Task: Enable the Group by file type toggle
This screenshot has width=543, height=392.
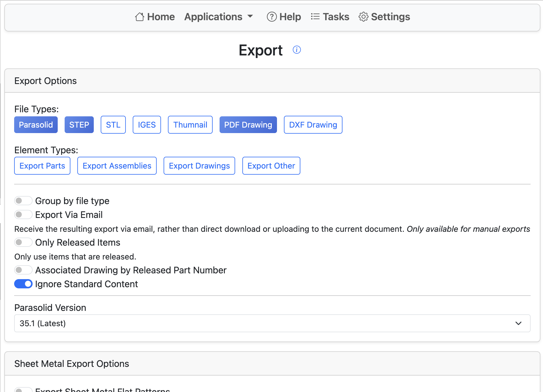Action: (23, 200)
